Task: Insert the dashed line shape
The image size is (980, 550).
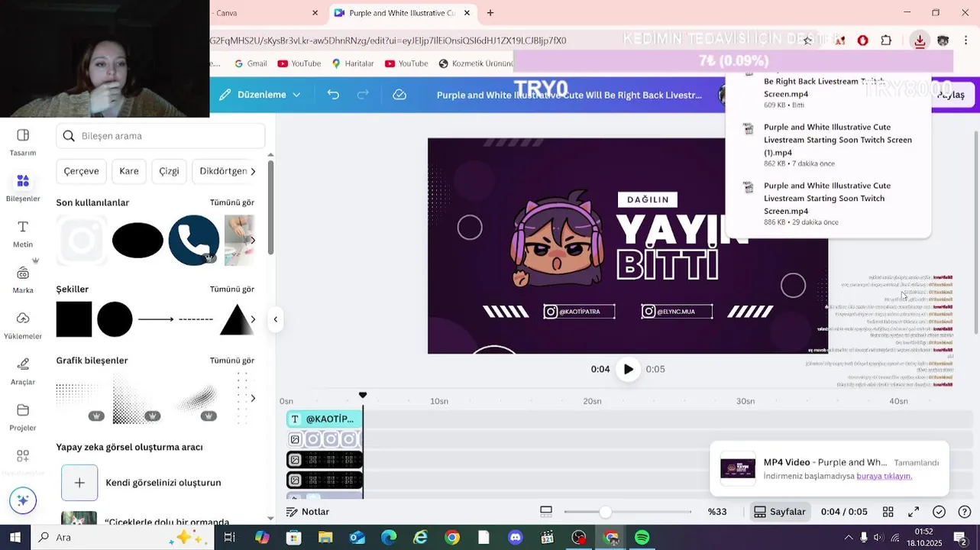Action: coord(196,319)
